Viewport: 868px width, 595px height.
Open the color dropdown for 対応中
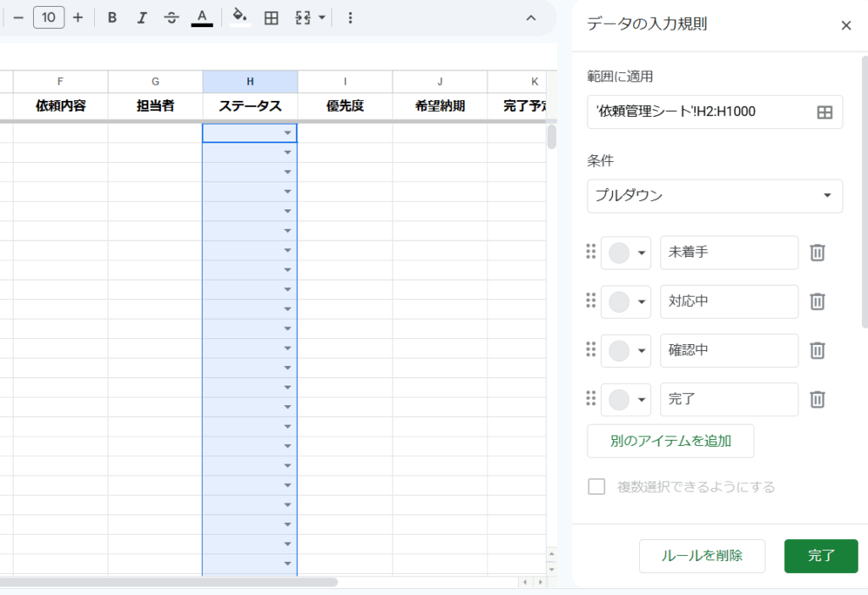coord(642,302)
